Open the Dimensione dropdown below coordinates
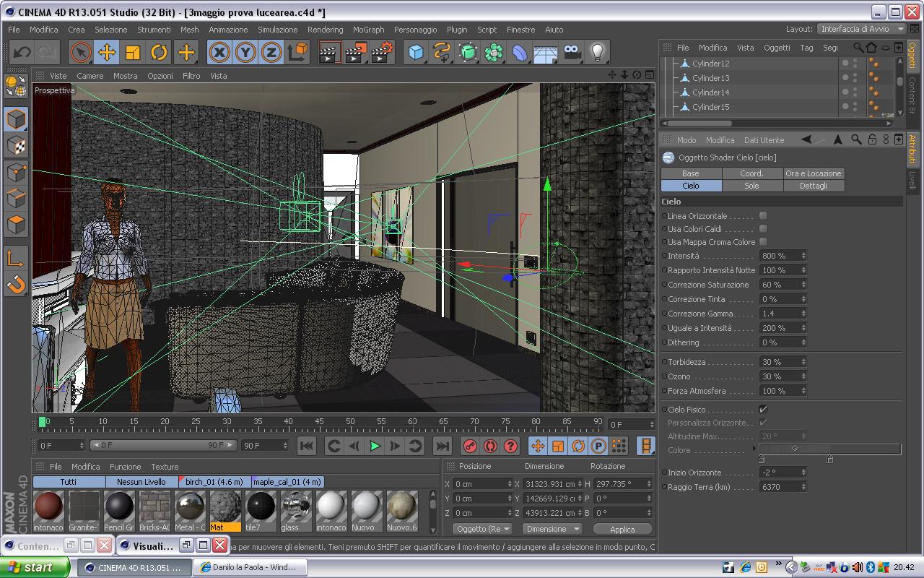 (x=552, y=529)
